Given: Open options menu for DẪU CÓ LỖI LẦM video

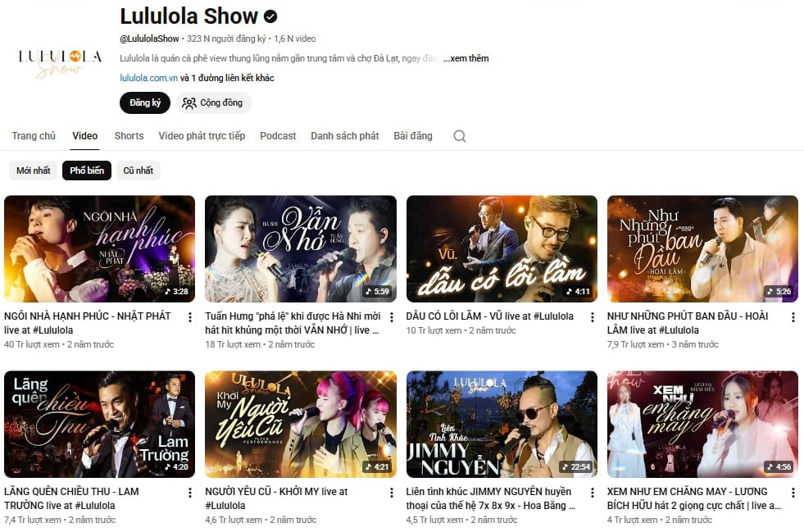Looking at the screenshot, I should tap(593, 317).
